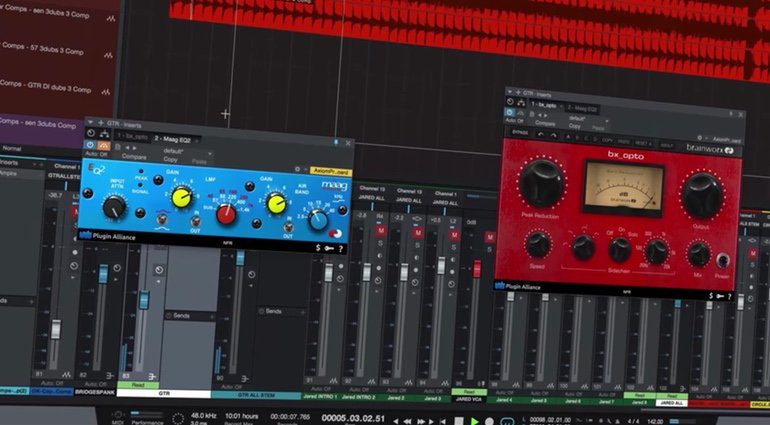The image size is (770, 425).
Task: Click the question mark icon in bx_opto footer
Action: click(x=729, y=296)
